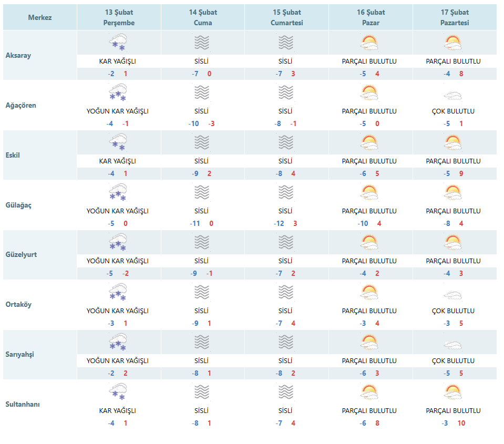The image size is (504, 444).
Task: Click Aksaray sun icon for 16 Şubat Pazar
Action: pyautogui.click(x=369, y=43)
